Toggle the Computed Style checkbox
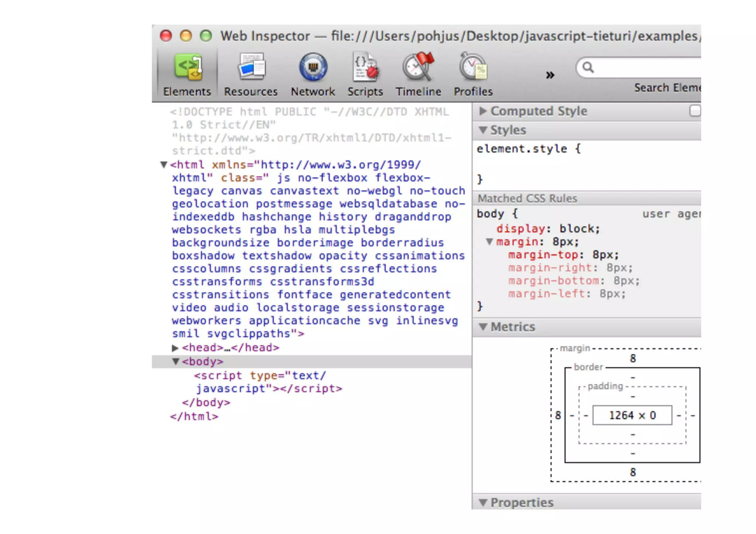 coord(695,111)
